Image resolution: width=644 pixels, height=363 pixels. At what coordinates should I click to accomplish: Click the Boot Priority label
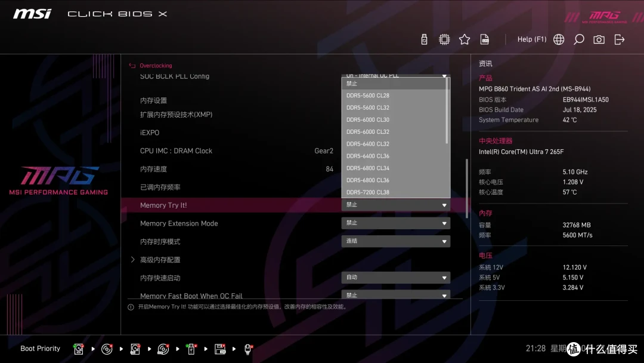[x=41, y=349]
